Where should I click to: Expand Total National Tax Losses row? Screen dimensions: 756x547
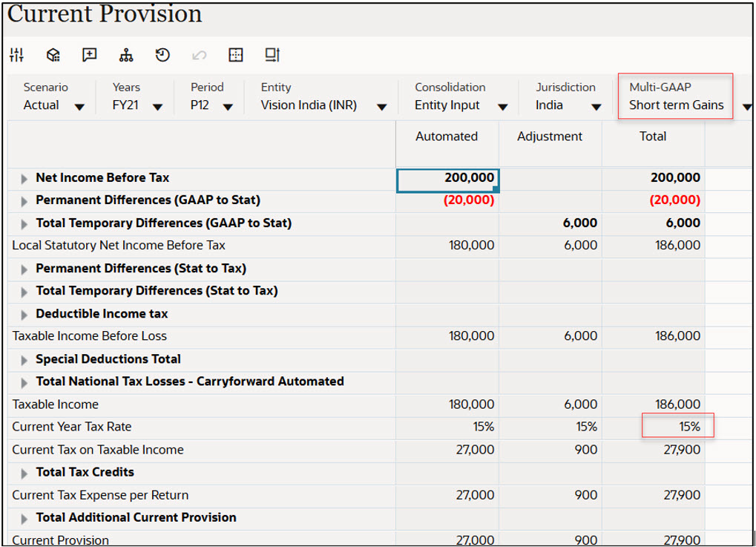[24, 382]
